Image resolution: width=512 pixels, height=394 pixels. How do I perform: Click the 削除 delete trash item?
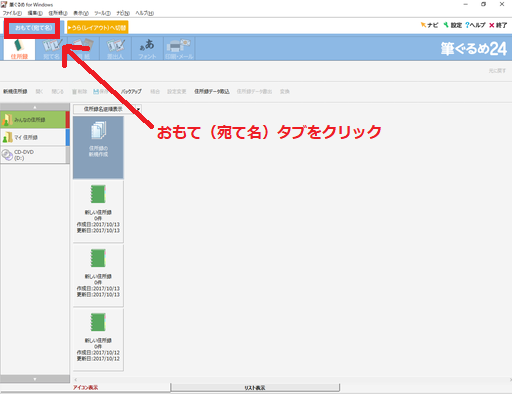(80, 91)
